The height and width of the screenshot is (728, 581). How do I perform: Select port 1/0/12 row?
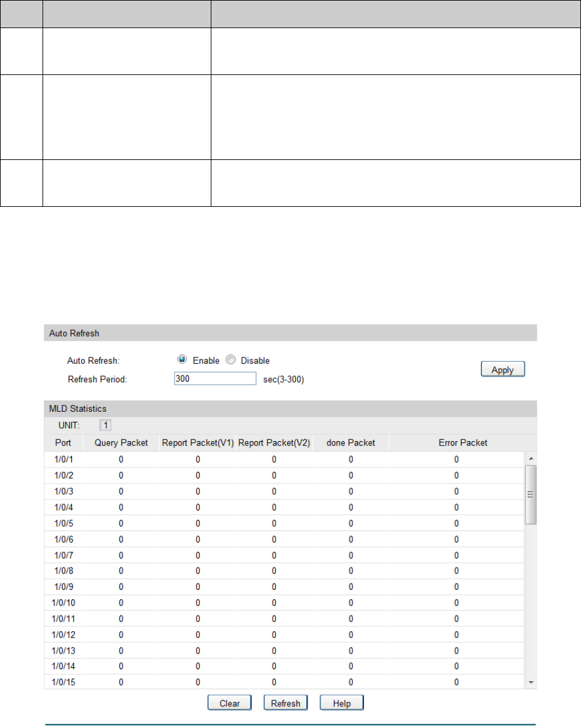(x=285, y=635)
